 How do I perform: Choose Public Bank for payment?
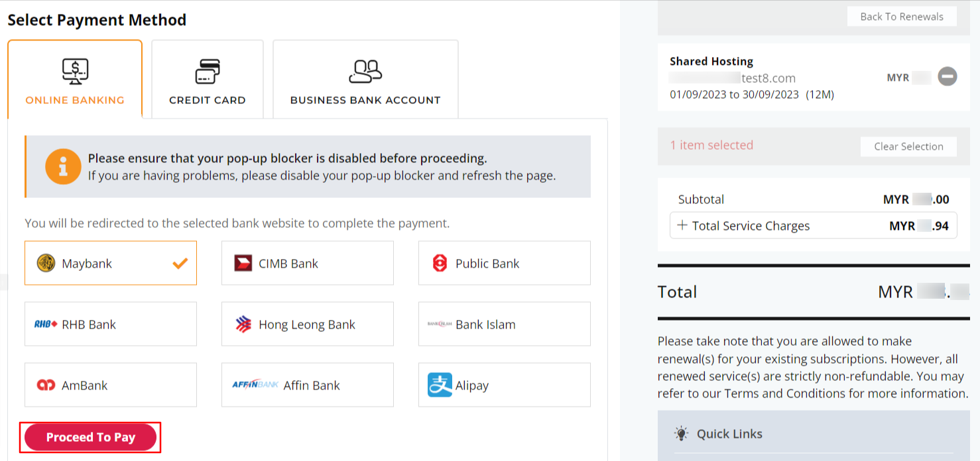(505, 263)
